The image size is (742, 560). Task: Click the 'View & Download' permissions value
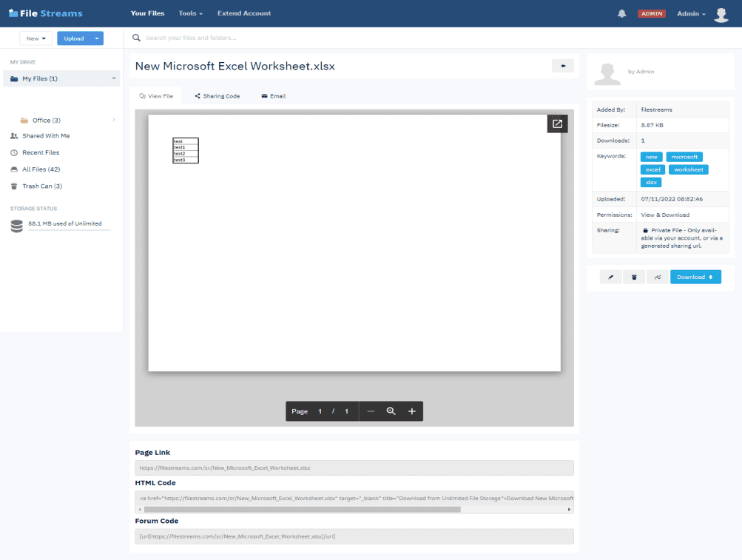pyautogui.click(x=665, y=215)
